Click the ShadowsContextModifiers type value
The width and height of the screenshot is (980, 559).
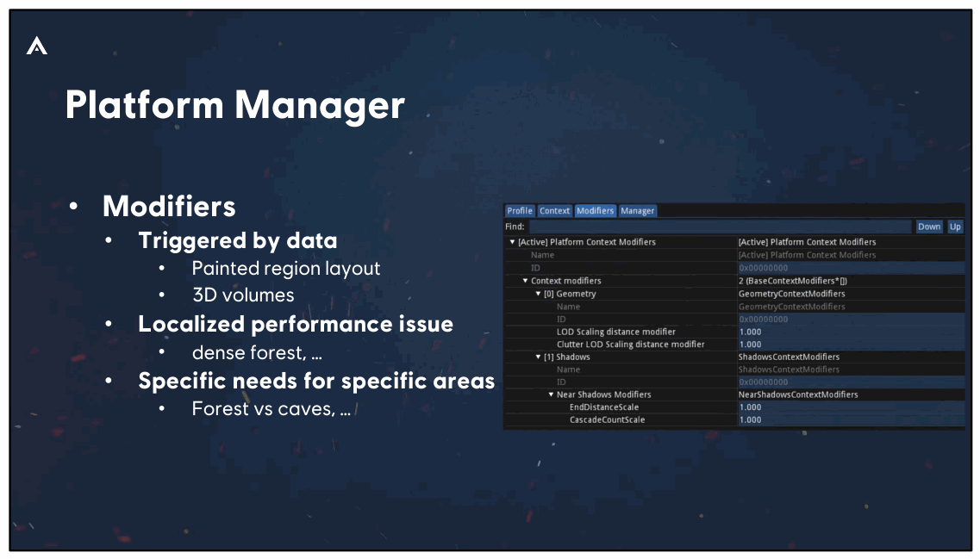coord(789,357)
